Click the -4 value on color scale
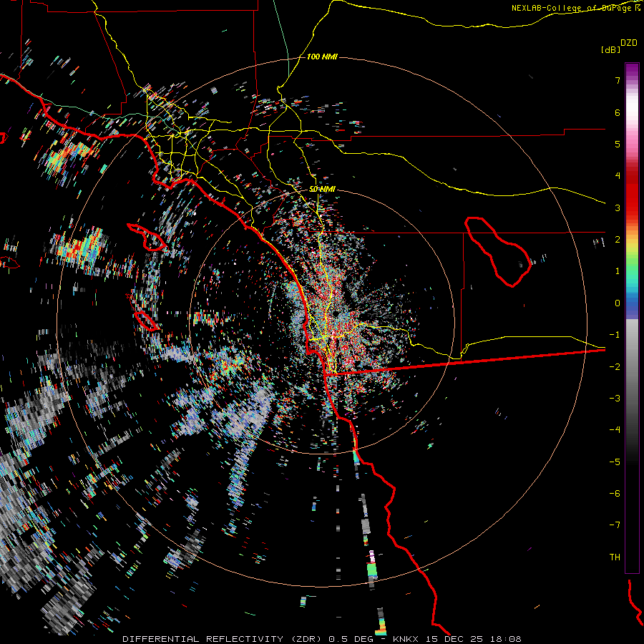 pos(615,430)
